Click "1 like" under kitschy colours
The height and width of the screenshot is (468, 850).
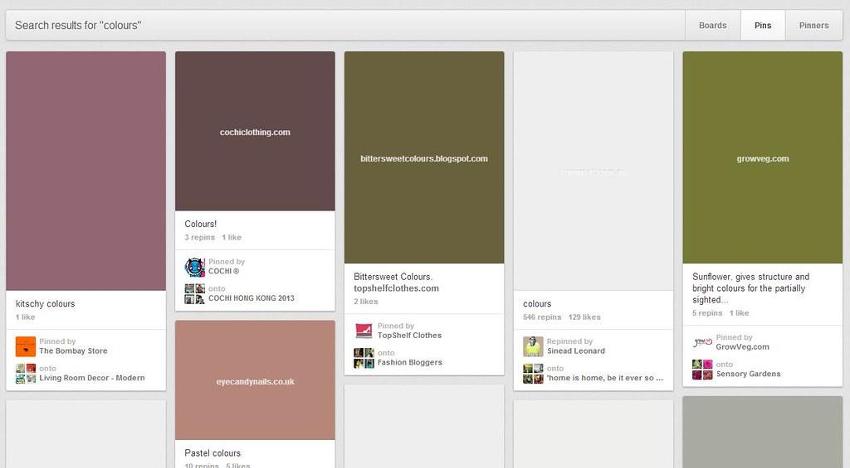[25, 317]
